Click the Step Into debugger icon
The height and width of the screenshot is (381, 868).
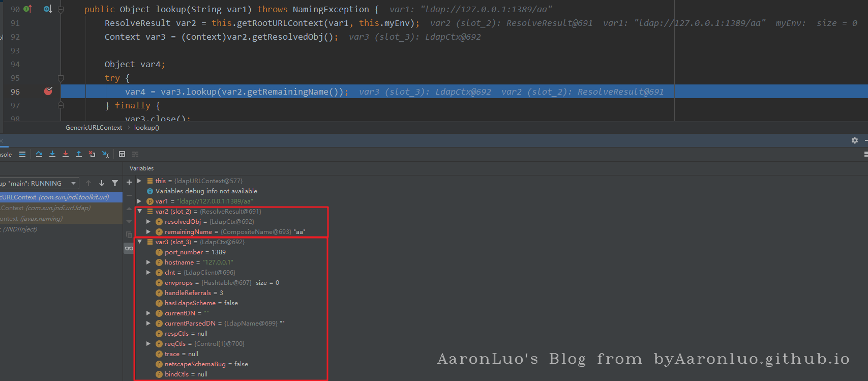[x=52, y=154]
